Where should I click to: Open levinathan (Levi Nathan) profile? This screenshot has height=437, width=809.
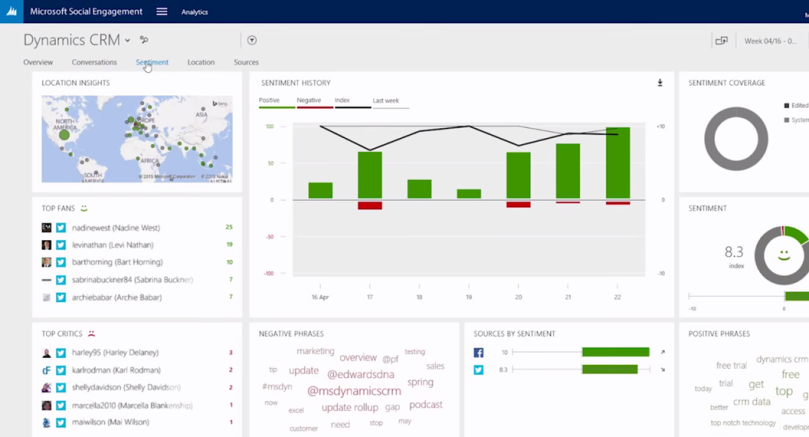(x=112, y=245)
